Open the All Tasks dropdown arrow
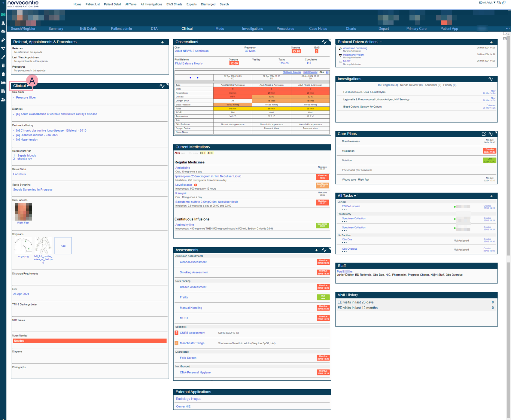Screen dimensions: 511x420 tap(355, 196)
